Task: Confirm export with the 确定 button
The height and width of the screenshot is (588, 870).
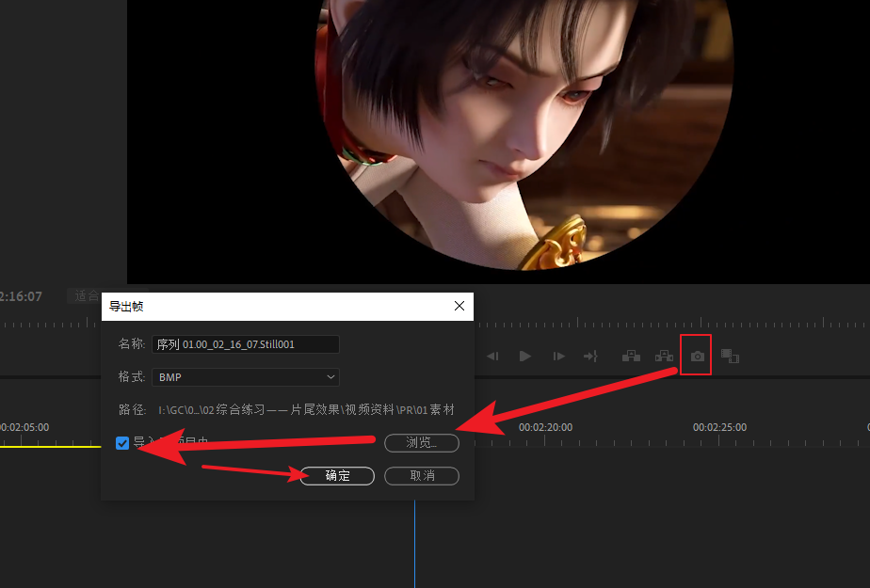Action: 337,476
